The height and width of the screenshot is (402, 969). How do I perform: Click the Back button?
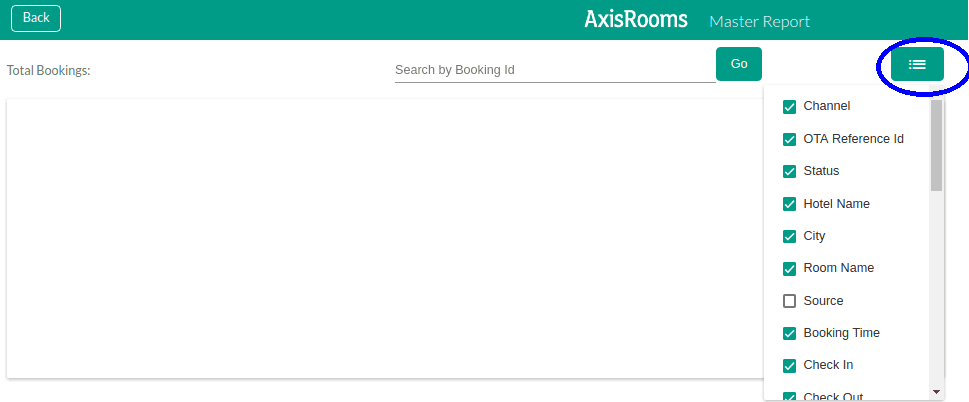(x=36, y=18)
